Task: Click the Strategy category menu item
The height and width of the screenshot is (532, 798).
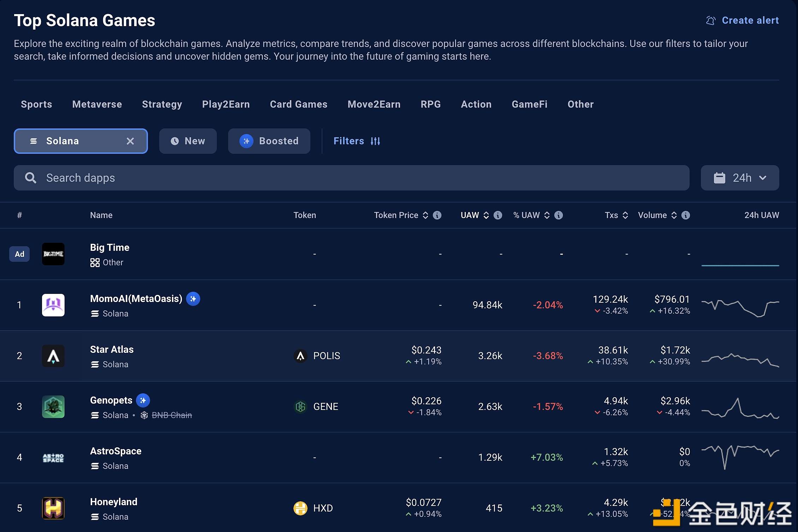Action: (x=162, y=104)
